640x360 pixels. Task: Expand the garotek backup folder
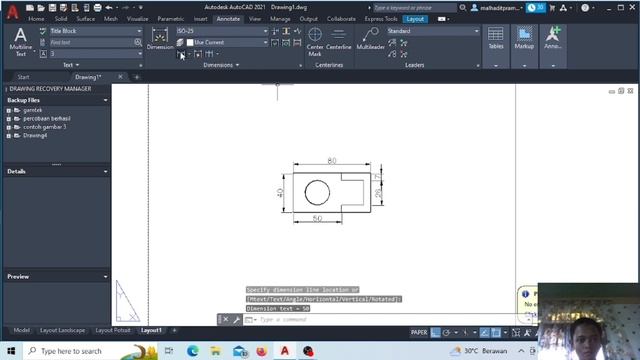[9, 110]
